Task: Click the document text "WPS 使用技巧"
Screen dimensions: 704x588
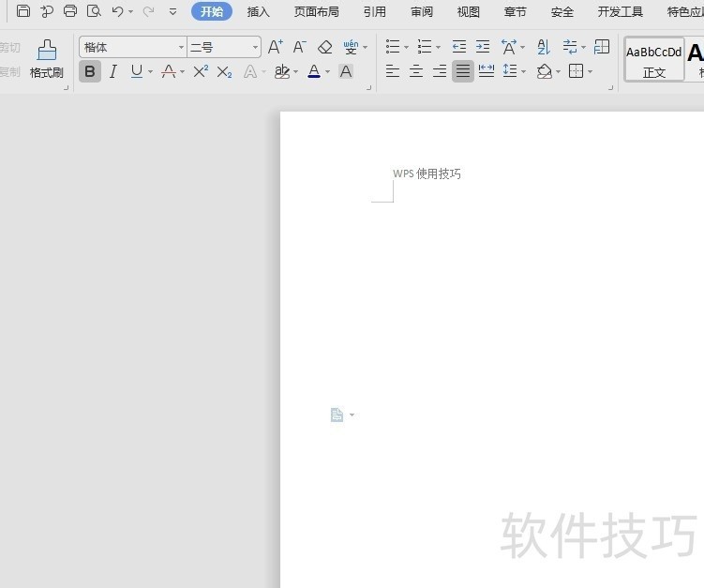Action: click(427, 173)
